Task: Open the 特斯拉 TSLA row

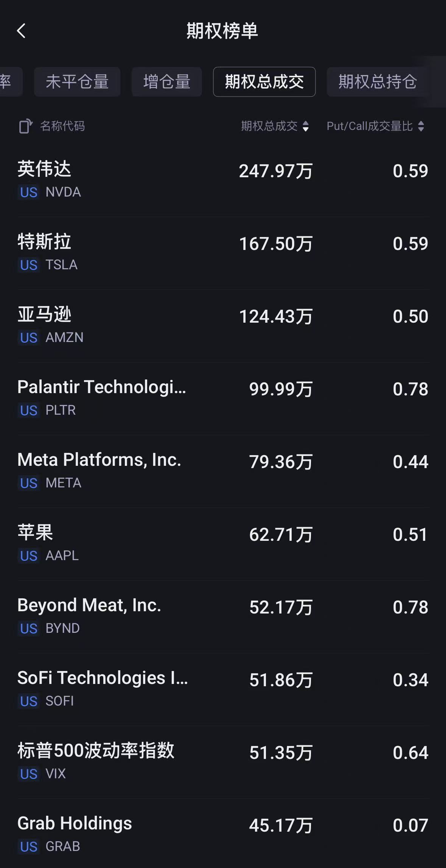Action: coord(223,252)
